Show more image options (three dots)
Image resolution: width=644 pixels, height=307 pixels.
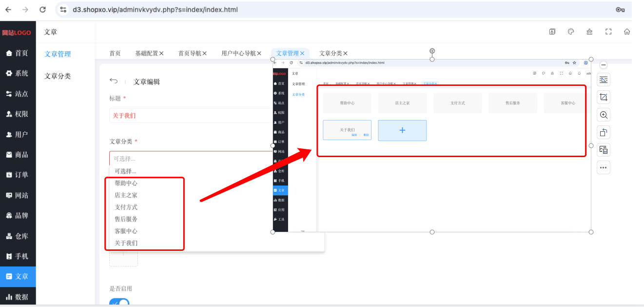(604, 167)
